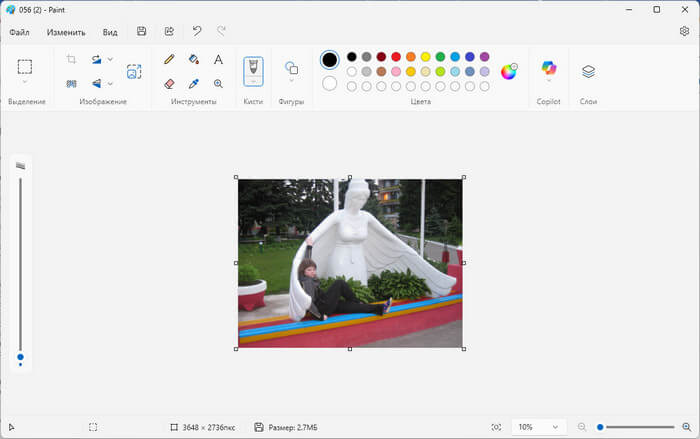This screenshot has width=700, height=439.
Task: Select the Pencil tool
Action: point(169,60)
